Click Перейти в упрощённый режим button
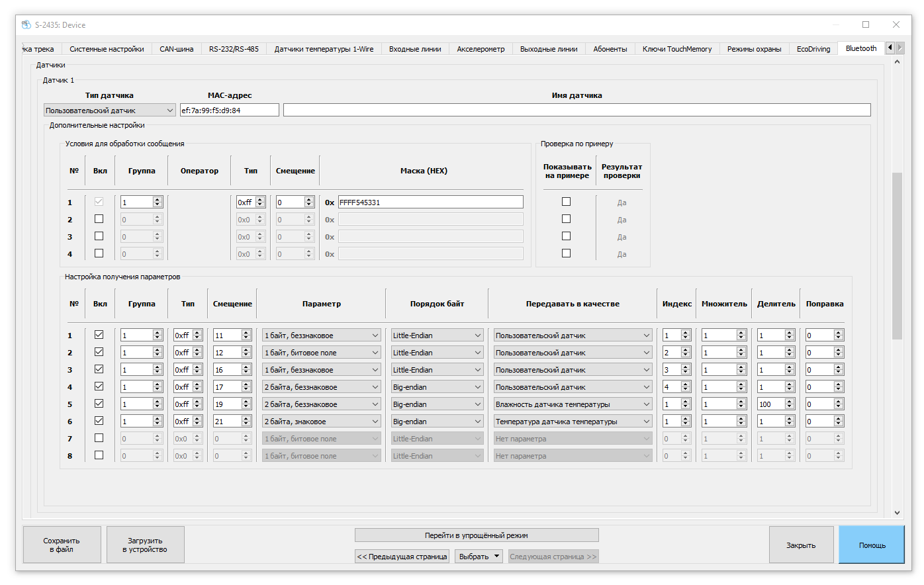 pyautogui.click(x=477, y=535)
